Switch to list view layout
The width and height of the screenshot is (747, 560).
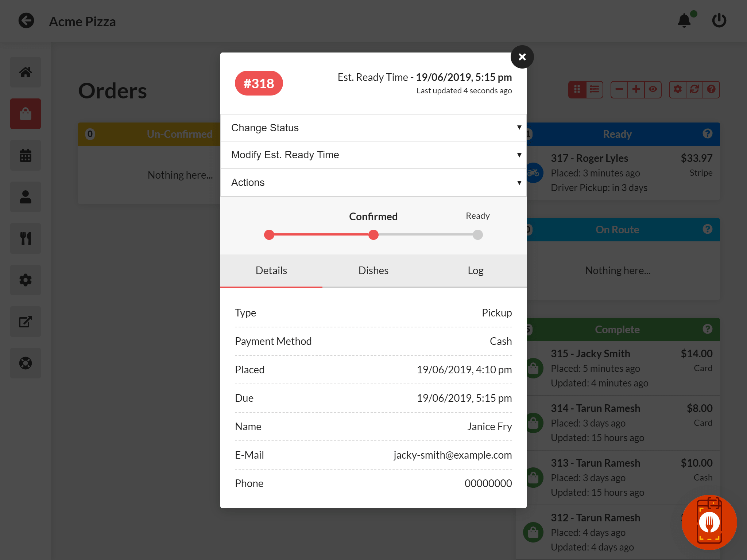(x=595, y=89)
